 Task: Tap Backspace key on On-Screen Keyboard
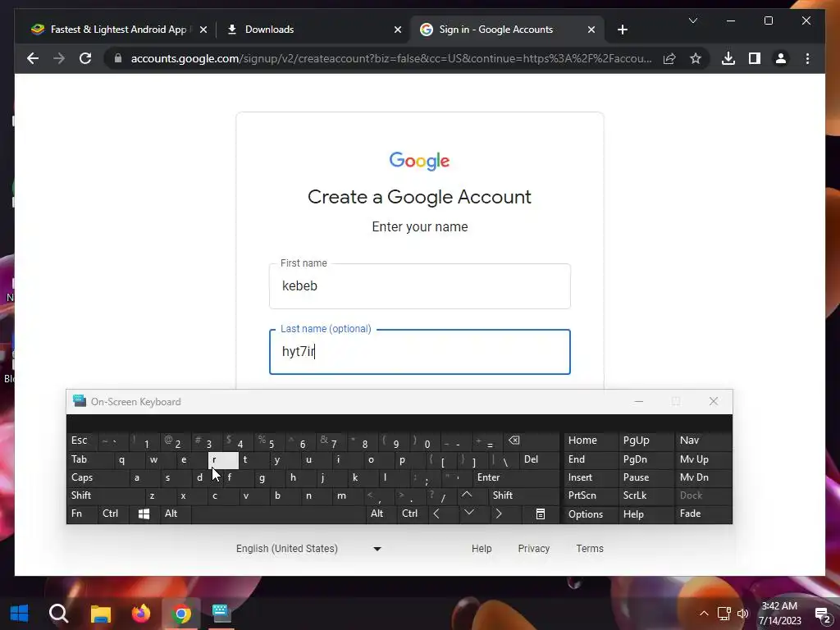(531, 441)
